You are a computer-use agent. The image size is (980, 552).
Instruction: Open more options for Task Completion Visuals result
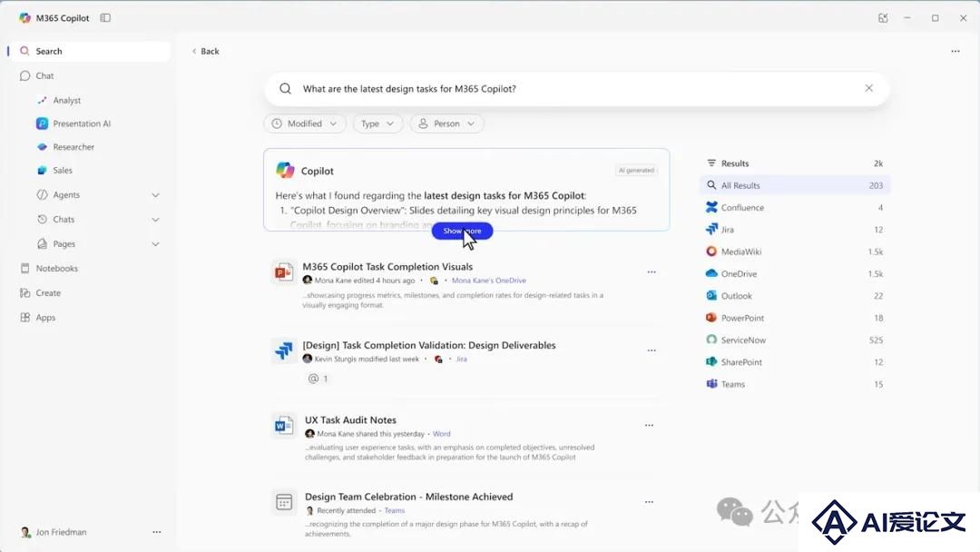pyautogui.click(x=652, y=272)
